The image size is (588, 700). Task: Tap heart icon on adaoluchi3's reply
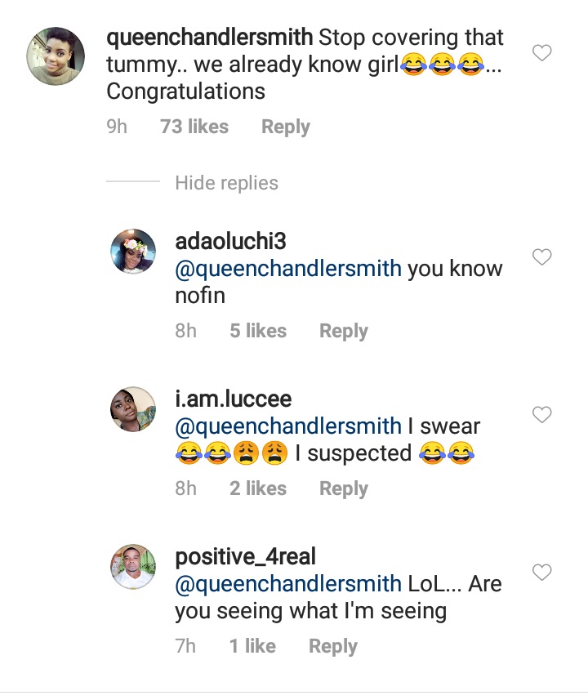tap(541, 258)
